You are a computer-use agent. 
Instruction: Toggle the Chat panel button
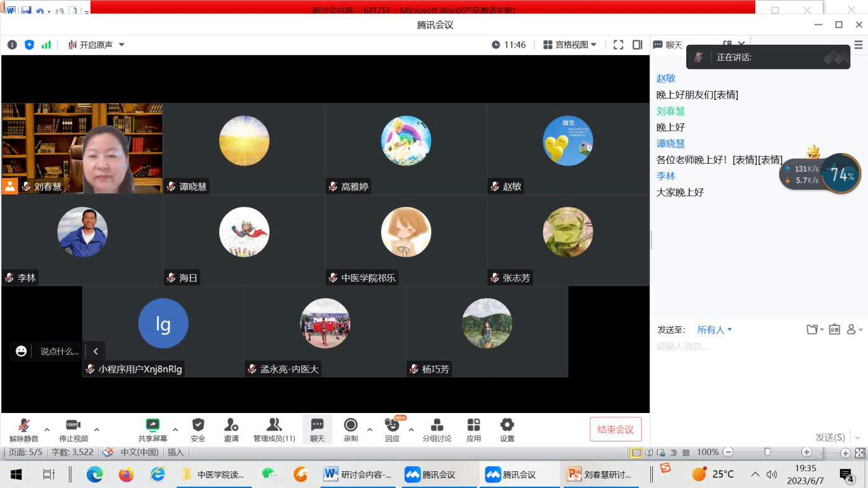[317, 429]
